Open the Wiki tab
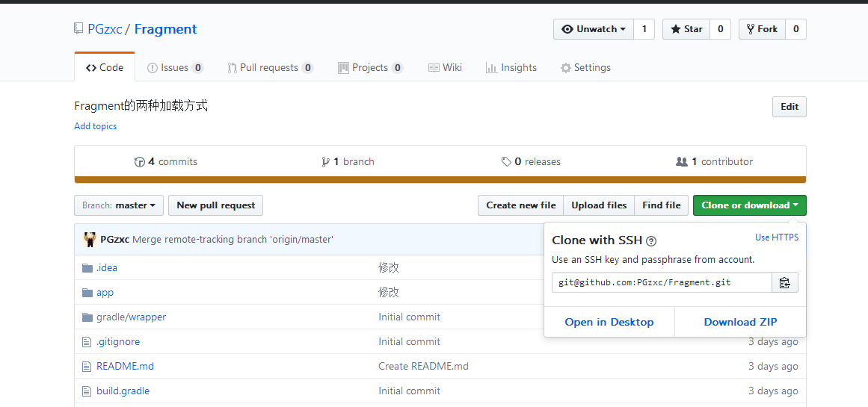Screen dimensions: 868x407 point(445,67)
